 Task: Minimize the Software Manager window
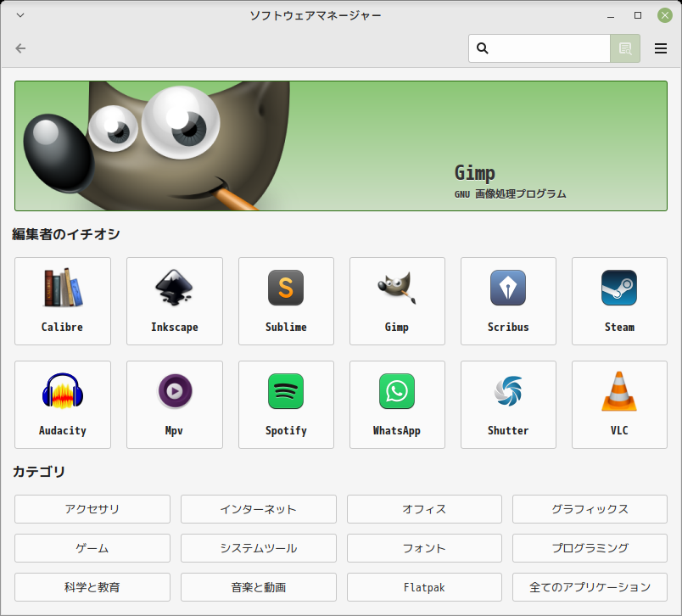coord(611,15)
